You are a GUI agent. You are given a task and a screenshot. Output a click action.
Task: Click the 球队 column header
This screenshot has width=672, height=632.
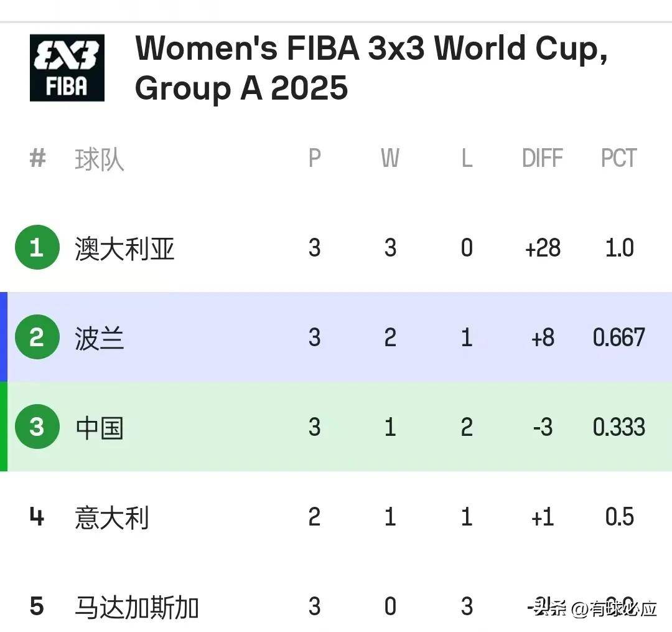coord(100,159)
